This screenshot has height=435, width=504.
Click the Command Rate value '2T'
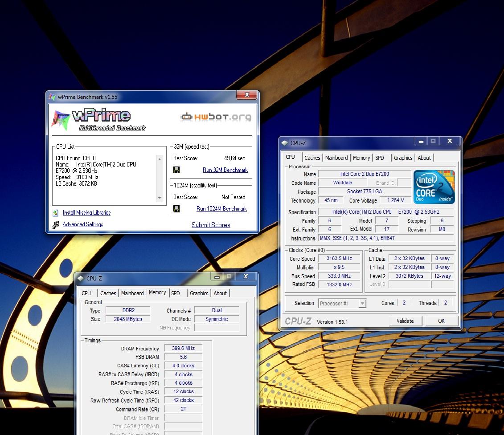183,409
